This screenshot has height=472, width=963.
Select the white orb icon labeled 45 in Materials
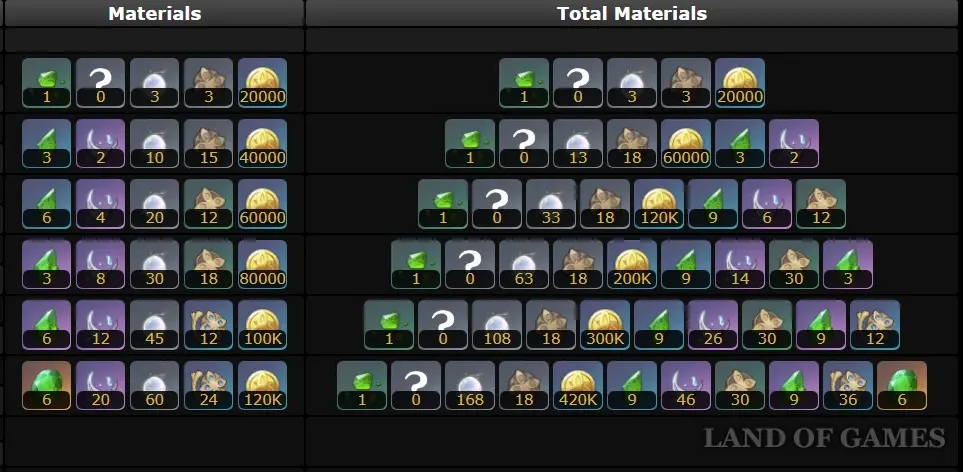click(x=155, y=325)
